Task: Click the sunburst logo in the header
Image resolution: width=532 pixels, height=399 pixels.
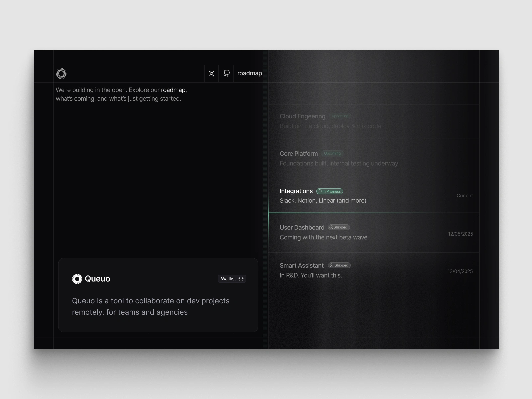Action: pyautogui.click(x=61, y=74)
